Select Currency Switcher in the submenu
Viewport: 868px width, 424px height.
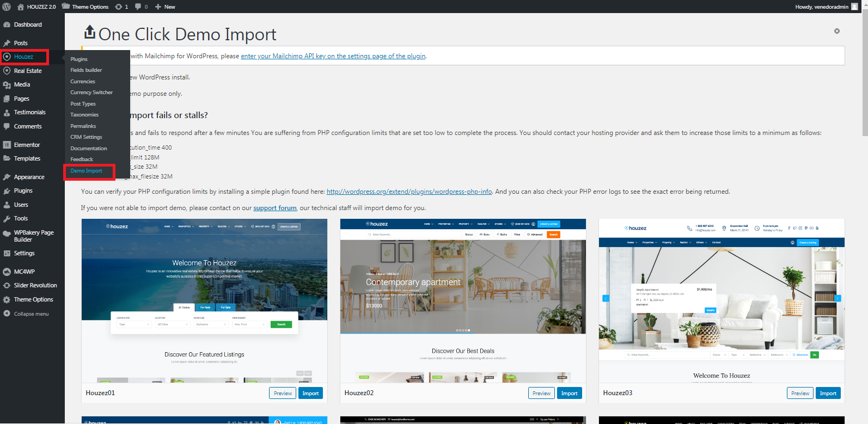point(91,93)
